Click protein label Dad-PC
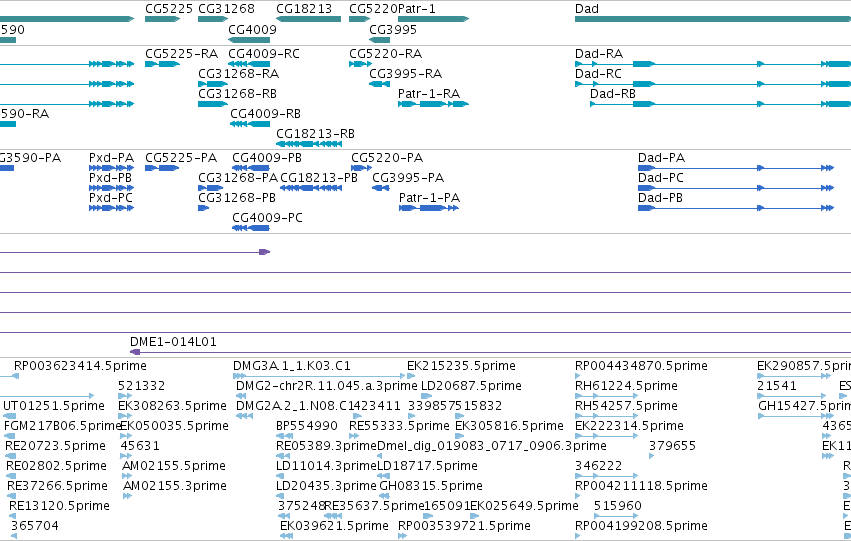 click(x=661, y=178)
